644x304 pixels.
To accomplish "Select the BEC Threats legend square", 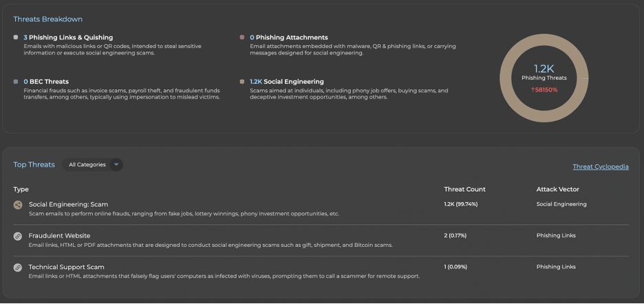I will pos(16,81).
